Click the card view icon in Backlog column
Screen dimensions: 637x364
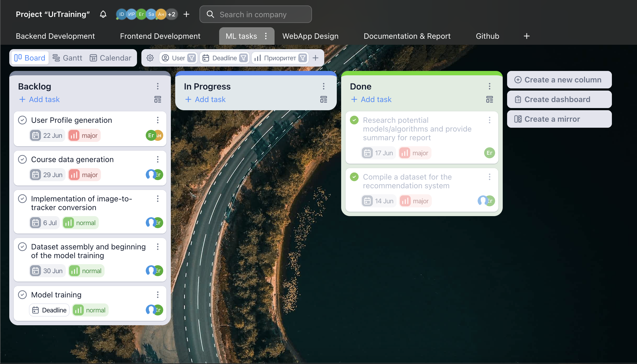(158, 99)
